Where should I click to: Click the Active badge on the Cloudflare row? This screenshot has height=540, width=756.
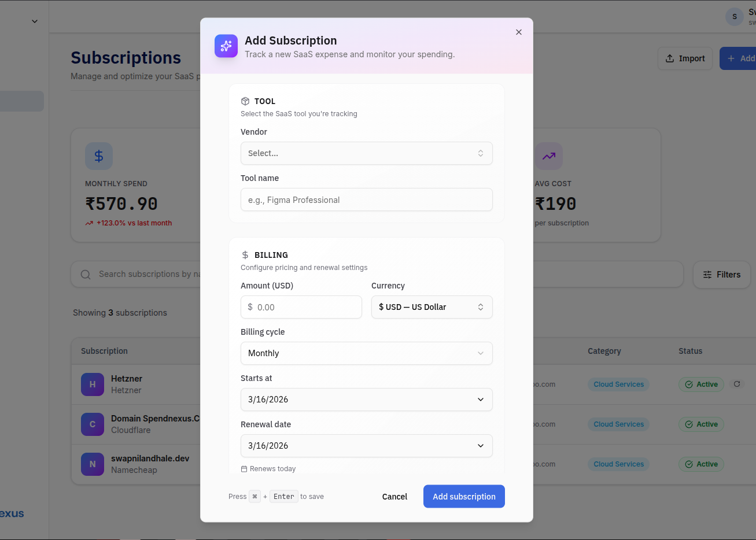pos(701,424)
